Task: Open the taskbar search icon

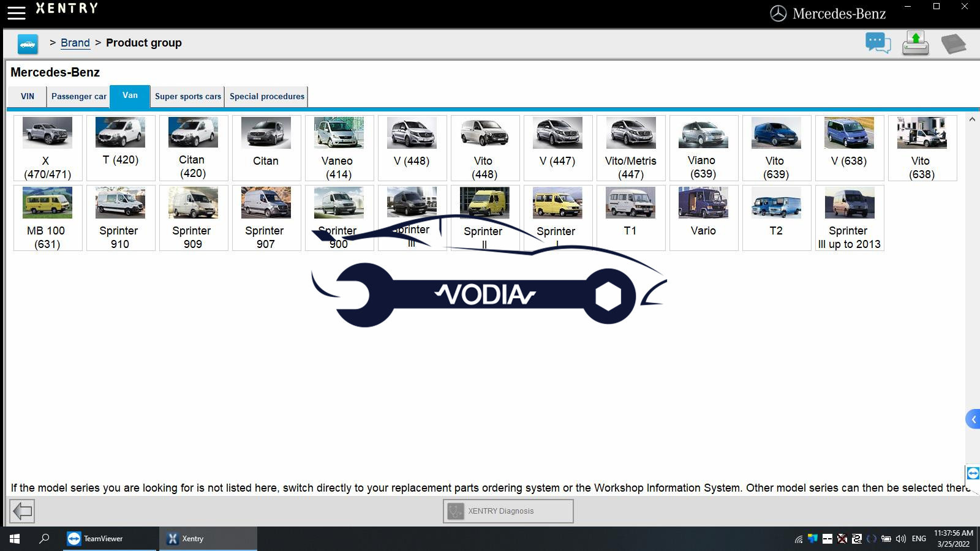Action: click(x=44, y=539)
